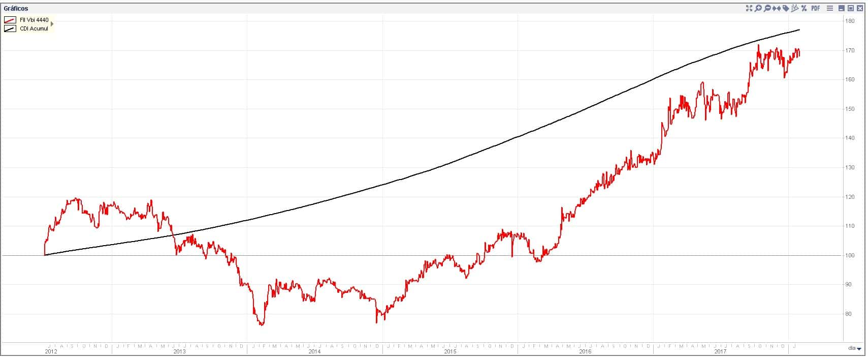Select the FII Vbi 4440 legend label
This screenshot has width=868, height=357.
click(x=34, y=20)
